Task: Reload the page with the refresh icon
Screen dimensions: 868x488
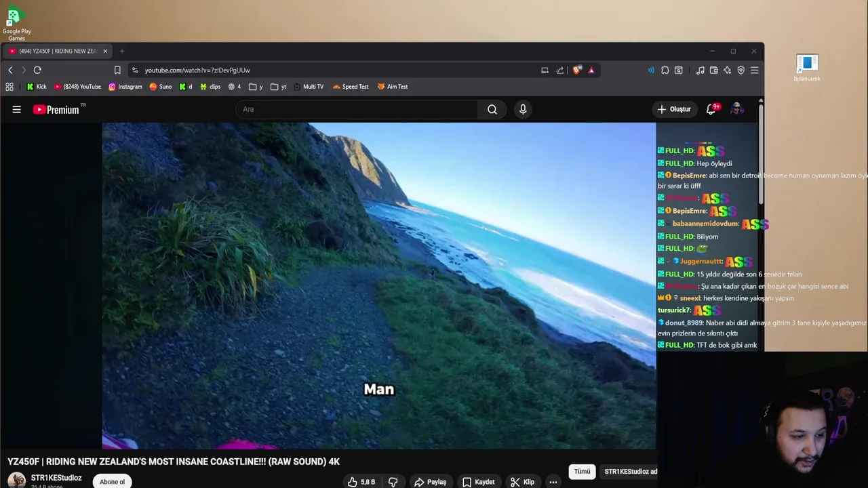Action: (x=37, y=70)
